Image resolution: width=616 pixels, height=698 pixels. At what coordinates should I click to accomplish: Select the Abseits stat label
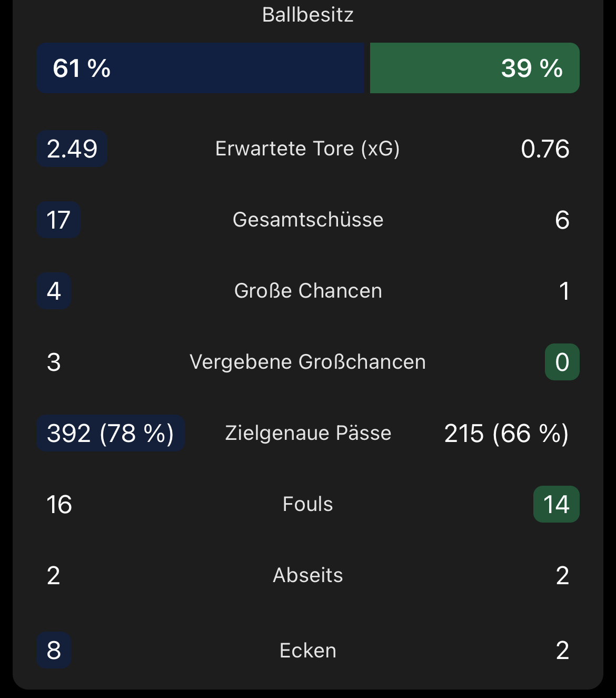(308, 575)
